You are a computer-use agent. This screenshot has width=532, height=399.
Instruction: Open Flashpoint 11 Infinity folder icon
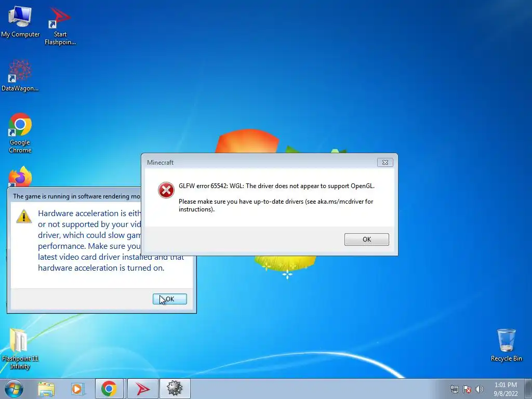(20, 349)
